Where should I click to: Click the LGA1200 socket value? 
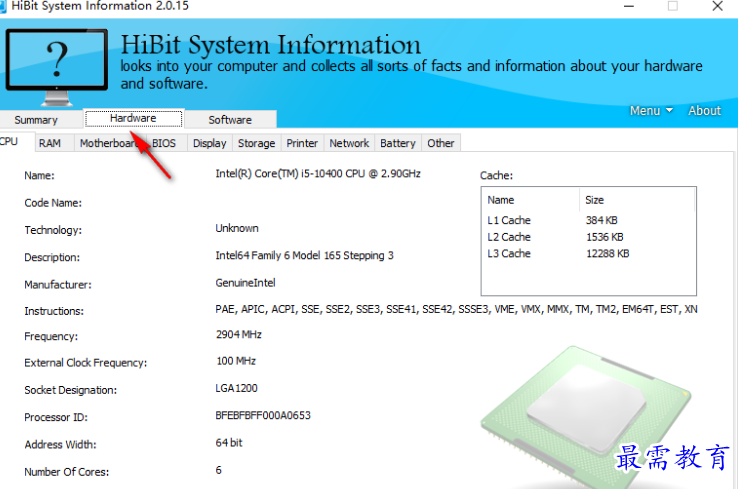coord(236,388)
